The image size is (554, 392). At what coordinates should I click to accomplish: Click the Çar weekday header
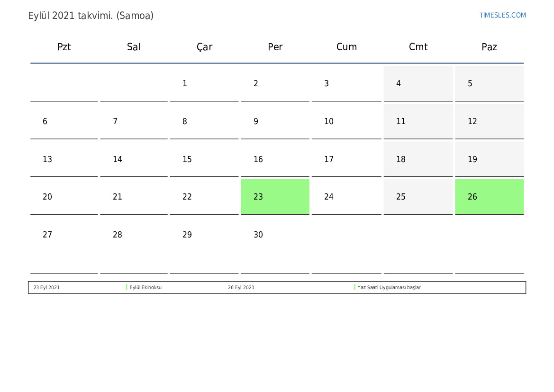tap(204, 47)
